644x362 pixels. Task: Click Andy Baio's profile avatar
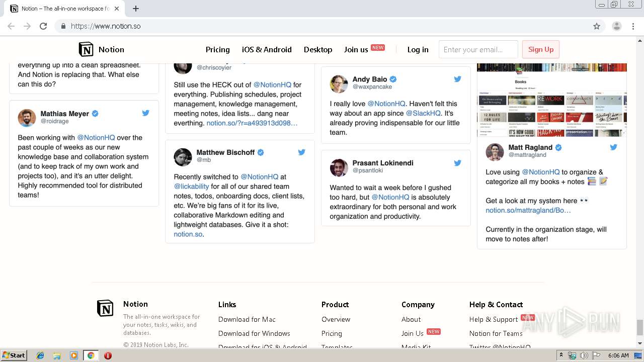(x=339, y=84)
